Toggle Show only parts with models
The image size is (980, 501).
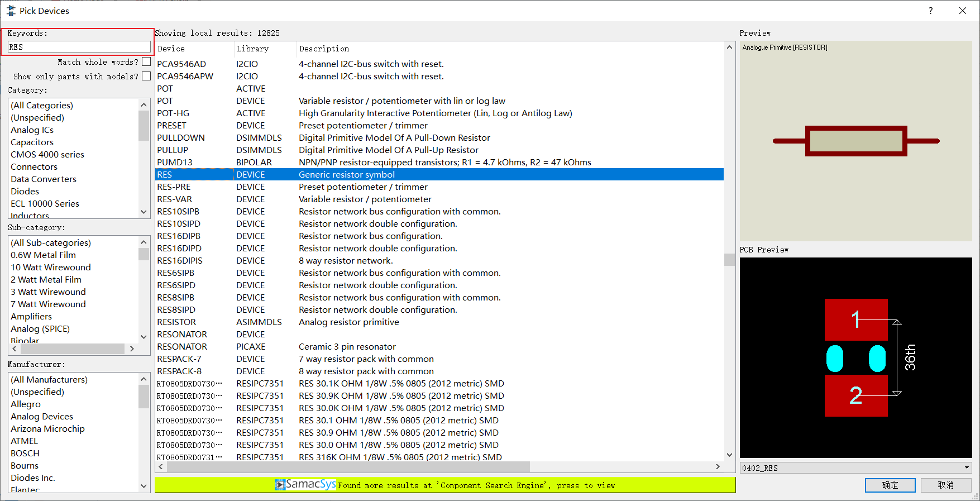[146, 76]
